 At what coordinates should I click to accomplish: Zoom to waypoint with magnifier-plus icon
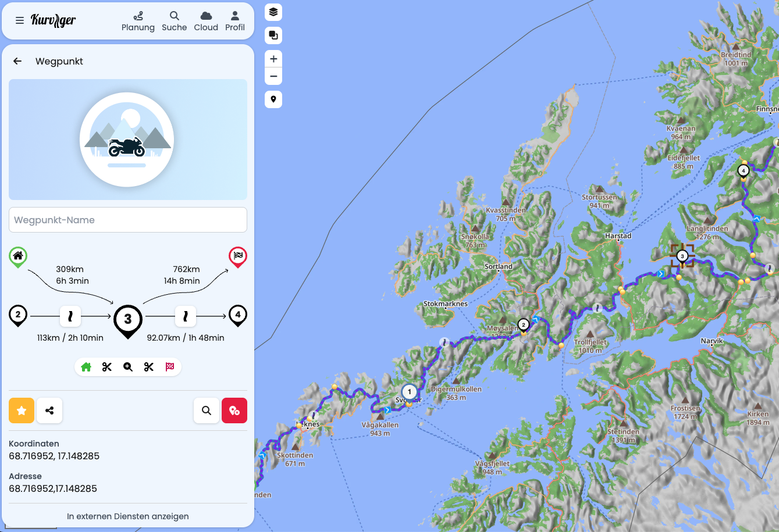[x=128, y=367]
